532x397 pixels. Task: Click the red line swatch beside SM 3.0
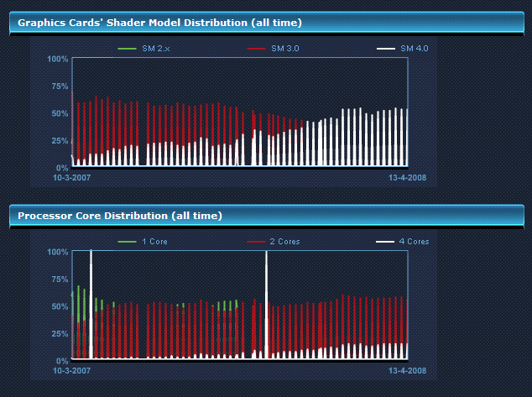(x=256, y=49)
